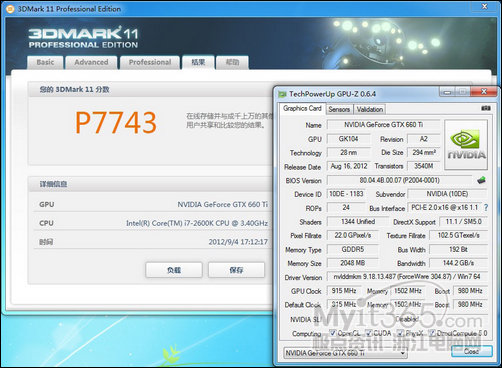Click the Name field NVIDIA GeForce GTX 660 Ti
Image resolution: width=502 pixels, height=368 pixels.
[x=383, y=125]
